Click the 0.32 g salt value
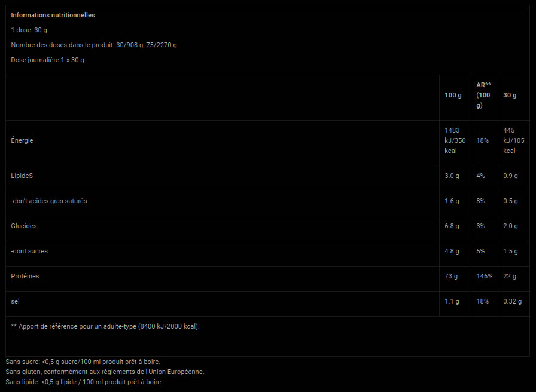This screenshot has height=392, width=536. coord(511,301)
